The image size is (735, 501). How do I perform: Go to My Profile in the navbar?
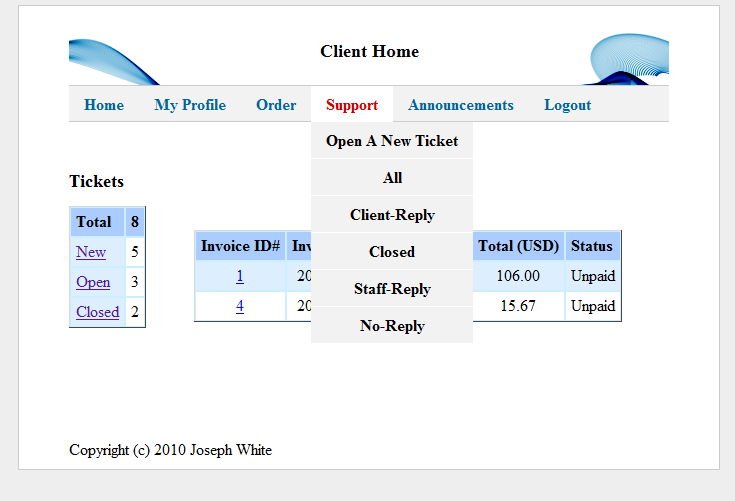[x=190, y=105]
